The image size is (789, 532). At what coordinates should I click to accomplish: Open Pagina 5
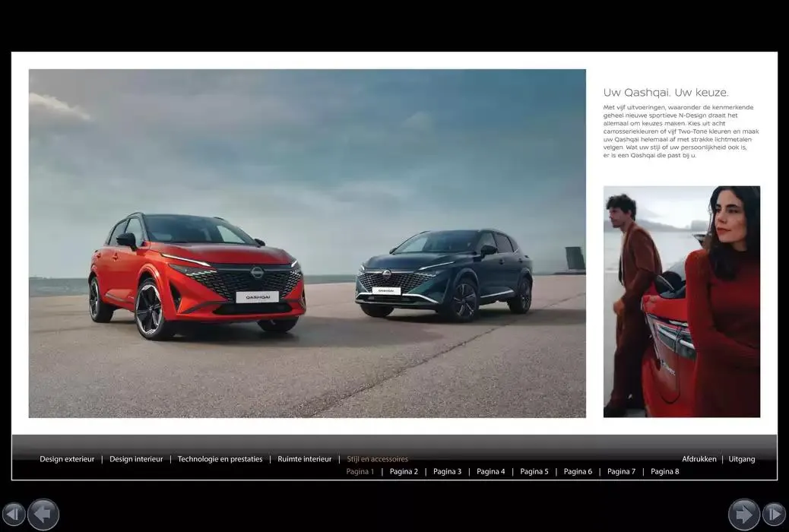(x=534, y=470)
